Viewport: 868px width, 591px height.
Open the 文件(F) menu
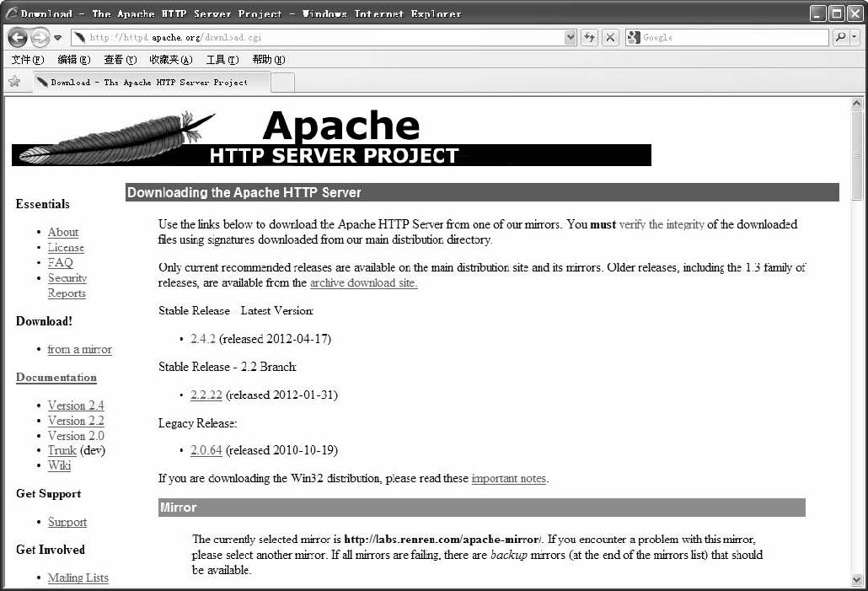tap(28, 59)
